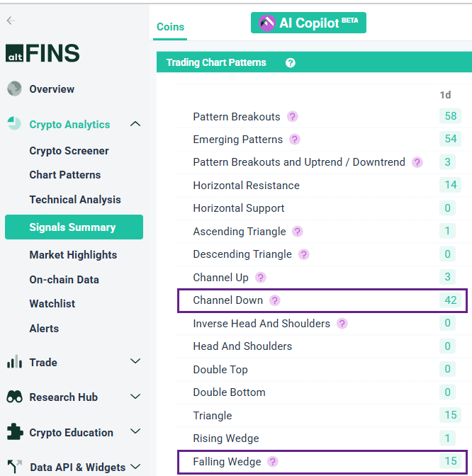Open Signals Summary in the sidebar

[73, 227]
